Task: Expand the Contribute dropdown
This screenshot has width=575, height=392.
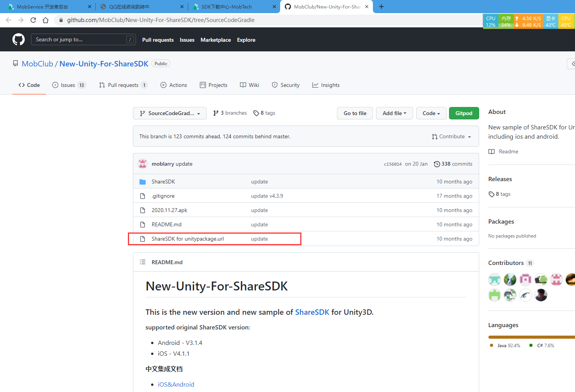Action: pos(452,136)
